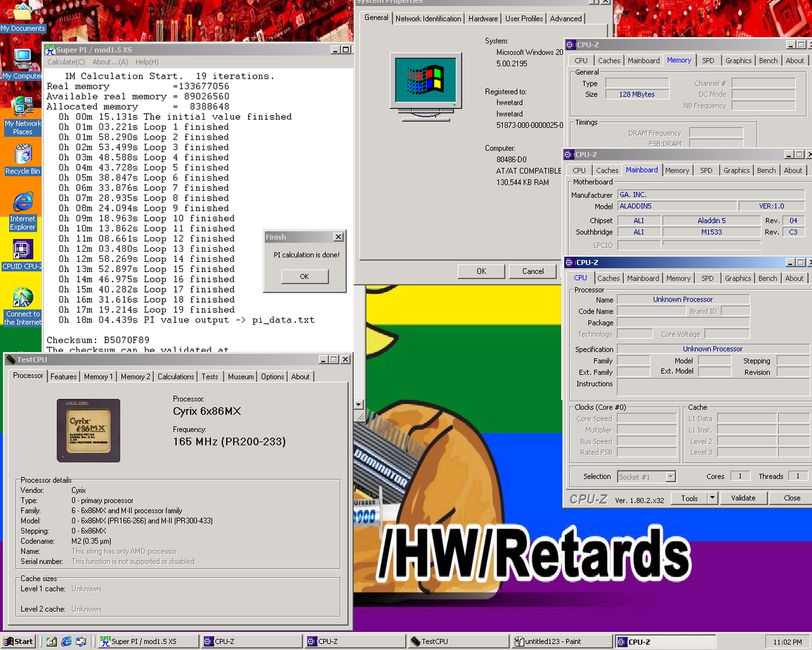Open the Connect to the Internet shortcut
This screenshot has width=812, height=650.
click(23, 306)
